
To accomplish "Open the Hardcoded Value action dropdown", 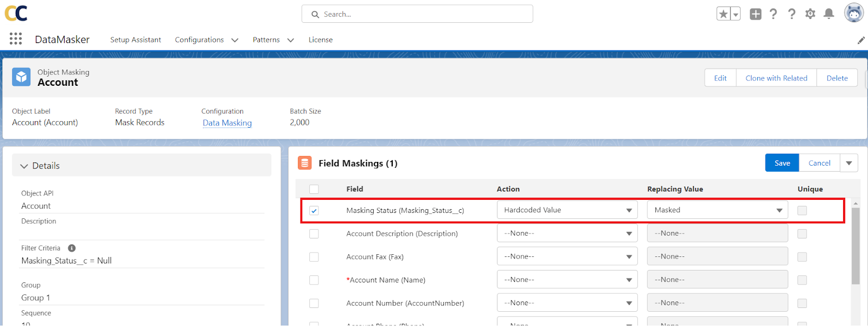I will pos(567,210).
